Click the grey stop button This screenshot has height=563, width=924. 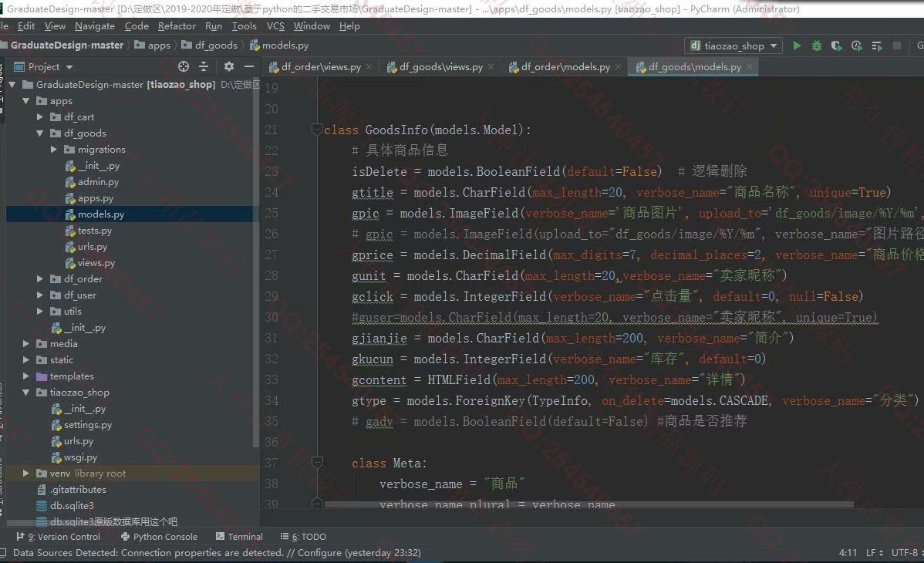coord(897,46)
